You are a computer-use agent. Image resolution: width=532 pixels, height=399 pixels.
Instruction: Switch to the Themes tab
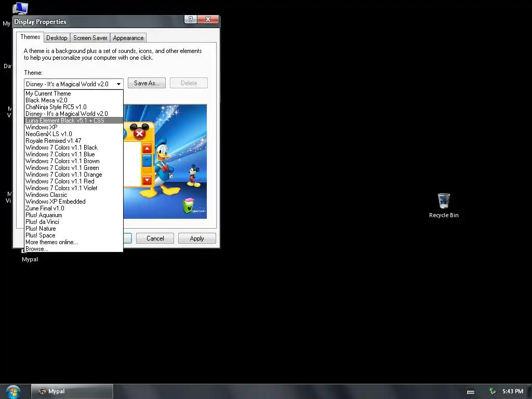tap(30, 37)
